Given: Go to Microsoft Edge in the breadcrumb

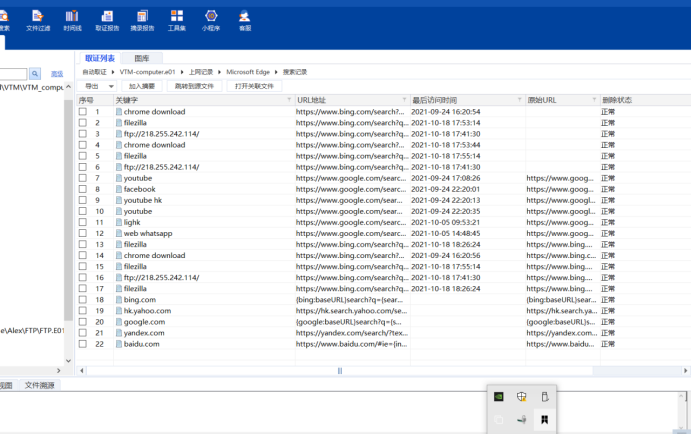Looking at the screenshot, I should click(248, 72).
